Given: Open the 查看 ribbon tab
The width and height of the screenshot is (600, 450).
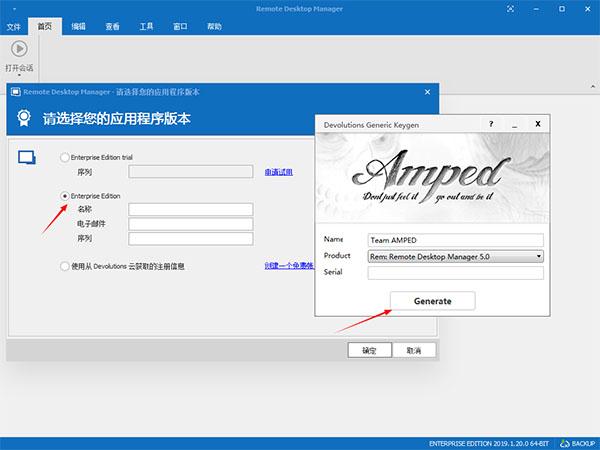Looking at the screenshot, I should click(x=112, y=26).
